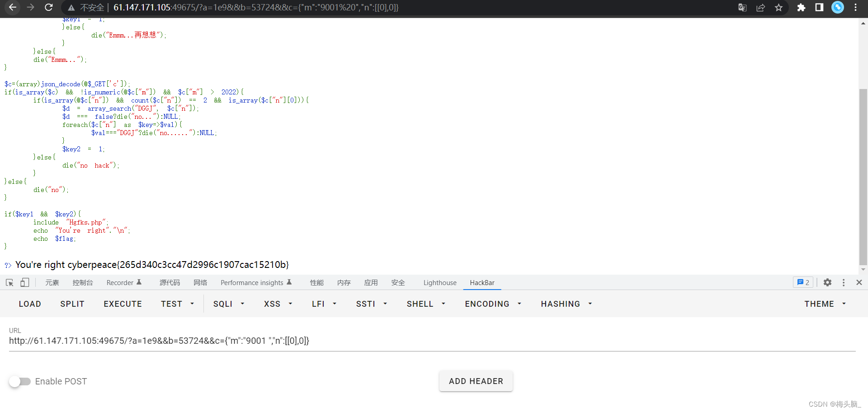Enable POST mode in HackBar
The width and height of the screenshot is (868, 412).
(x=20, y=381)
